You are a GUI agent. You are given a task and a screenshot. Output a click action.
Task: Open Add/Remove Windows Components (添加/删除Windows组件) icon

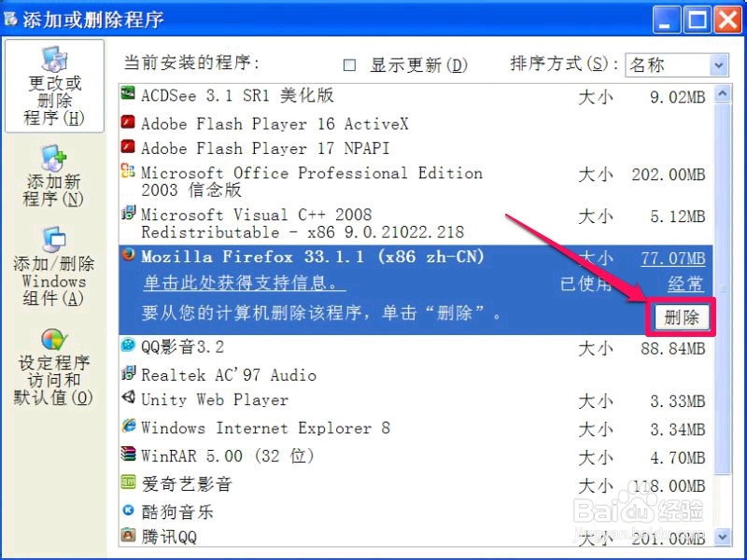(54, 239)
